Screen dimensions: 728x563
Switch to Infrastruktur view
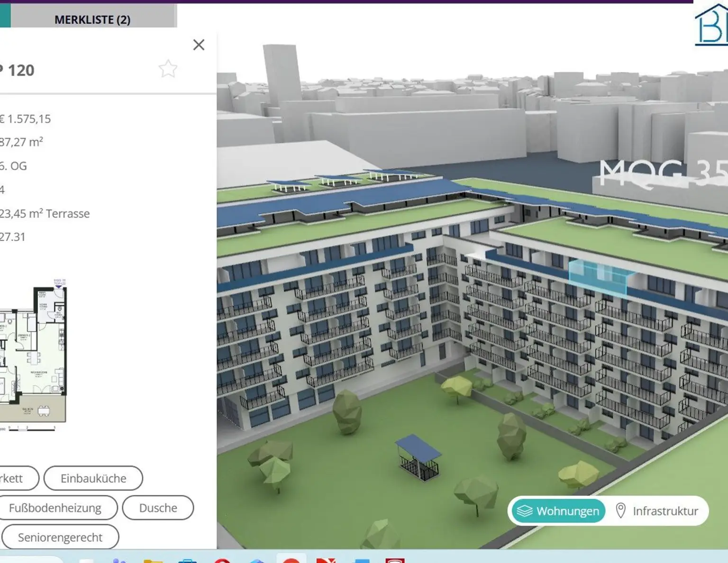click(657, 511)
